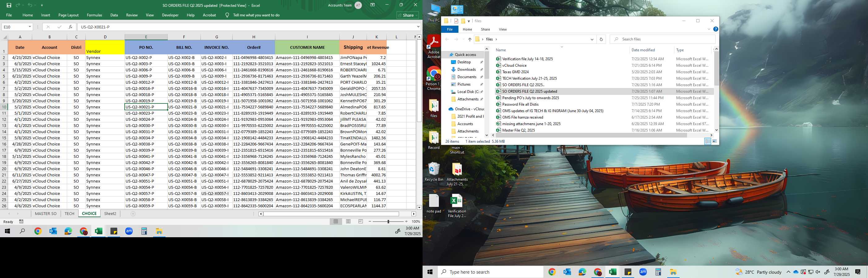Switch to Page Break Preview in status bar
Viewport: 868px width, 278px height.
point(361,221)
